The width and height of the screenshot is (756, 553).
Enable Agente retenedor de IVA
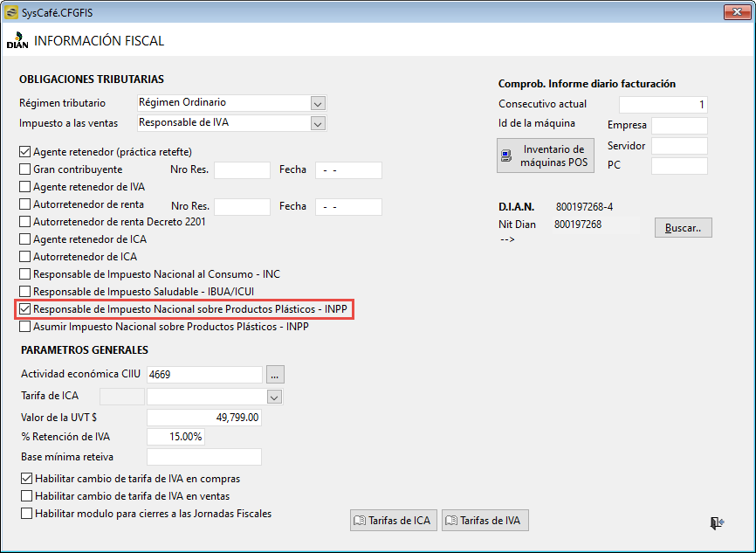coord(24,187)
